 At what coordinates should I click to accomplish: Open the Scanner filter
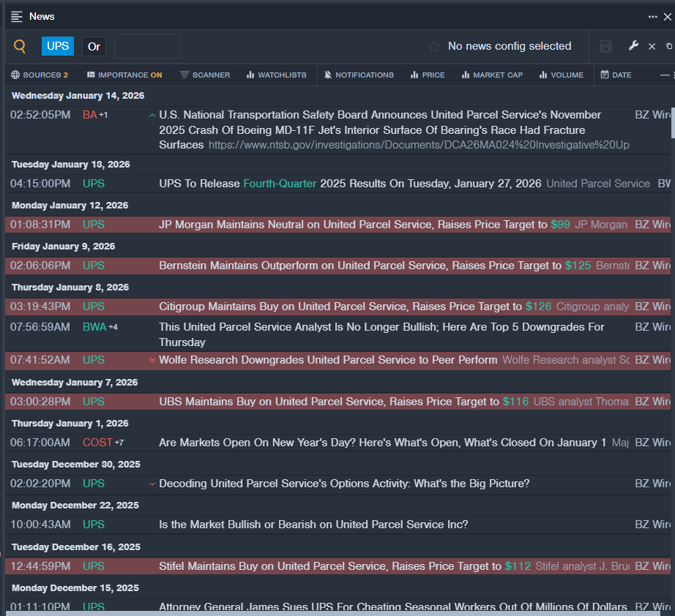click(205, 75)
